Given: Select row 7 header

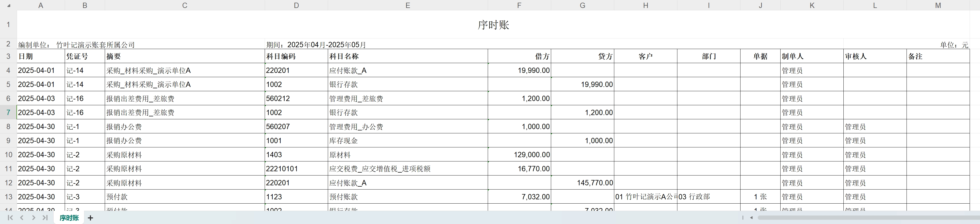Looking at the screenshot, I should pyautogui.click(x=8, y=113).
